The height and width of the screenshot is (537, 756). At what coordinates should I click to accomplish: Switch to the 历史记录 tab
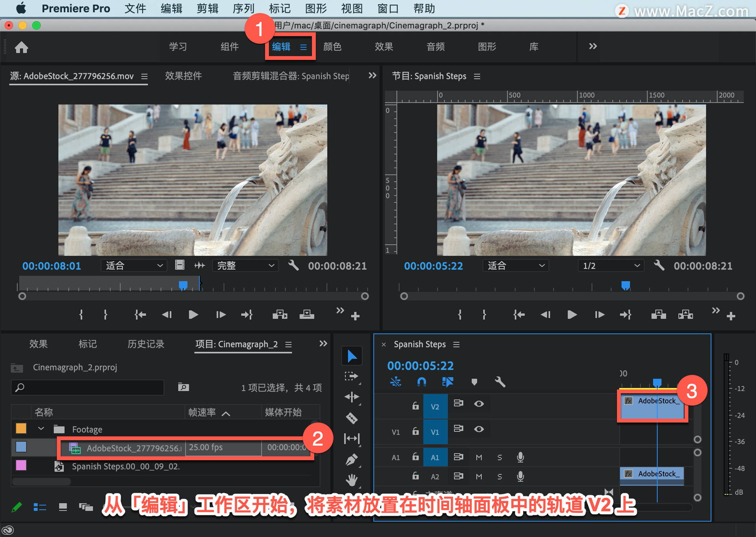coord(145,344)
